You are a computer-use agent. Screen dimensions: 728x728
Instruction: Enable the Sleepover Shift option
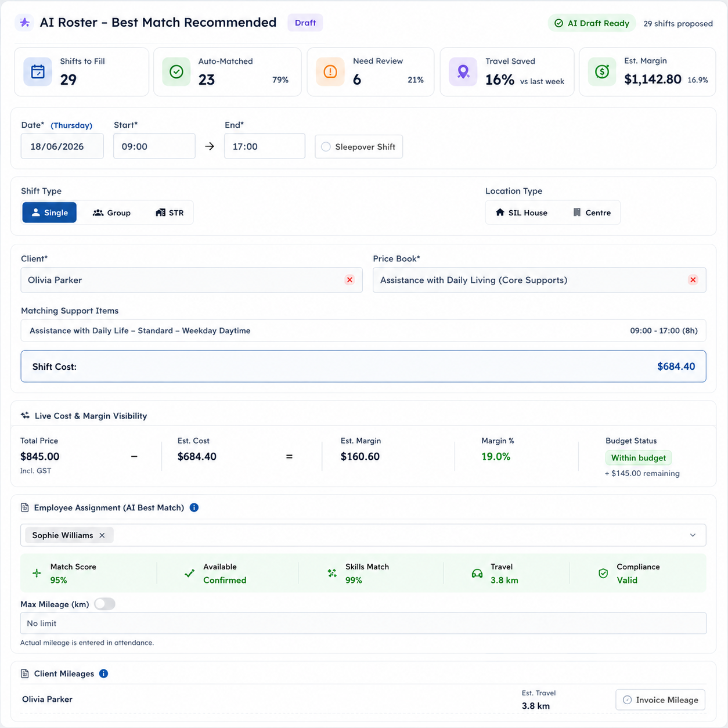[359, 147]
